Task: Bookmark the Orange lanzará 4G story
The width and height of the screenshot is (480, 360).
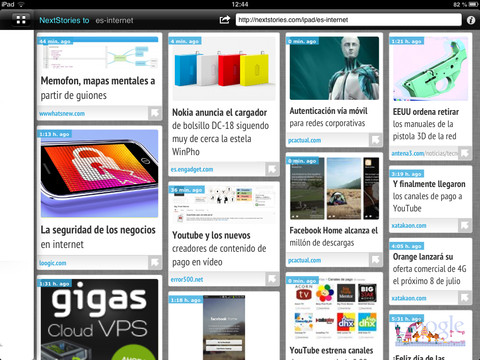Action: coord(465,298)
